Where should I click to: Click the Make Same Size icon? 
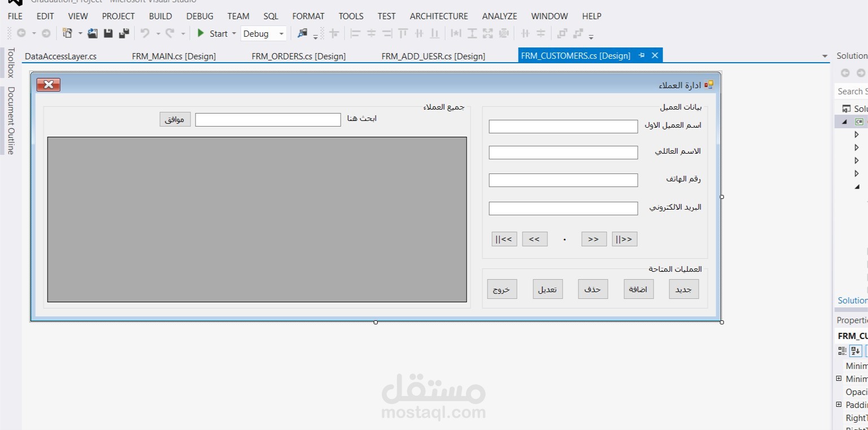click(488, 33)
